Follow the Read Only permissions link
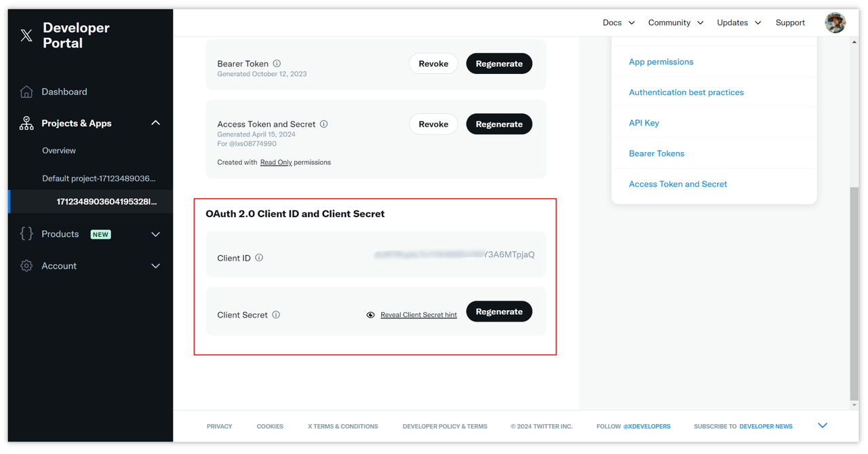Viewport: 868px width, 454px height. tap(276, 162)
